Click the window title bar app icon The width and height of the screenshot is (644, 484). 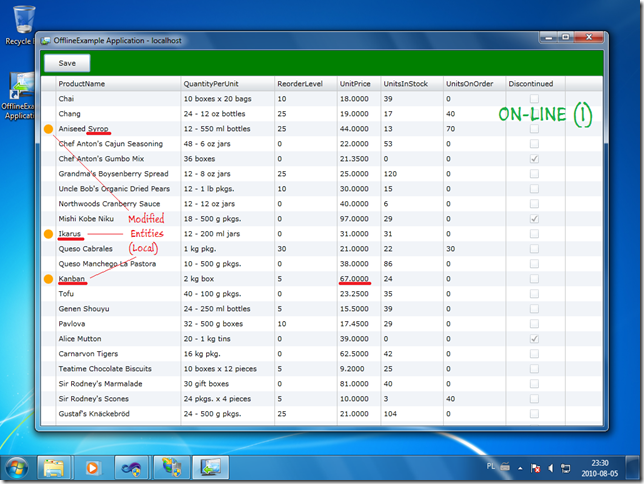click(46, 41)
